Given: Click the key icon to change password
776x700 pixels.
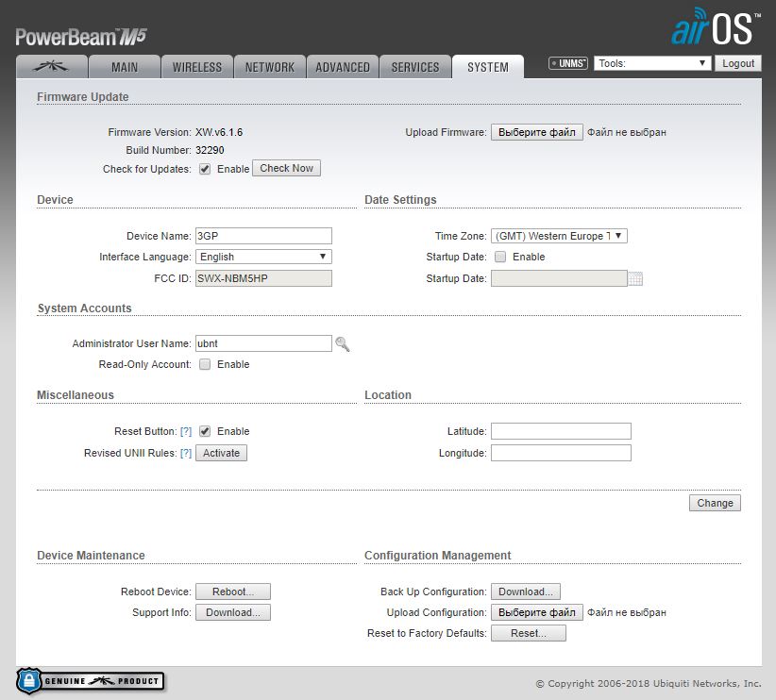Looking at the screenshot, I should 343,345.
